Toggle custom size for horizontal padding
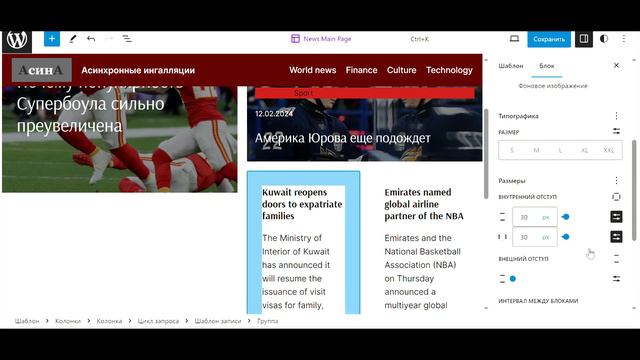Screen dimensions: 640x360 [x=616, y=237]
